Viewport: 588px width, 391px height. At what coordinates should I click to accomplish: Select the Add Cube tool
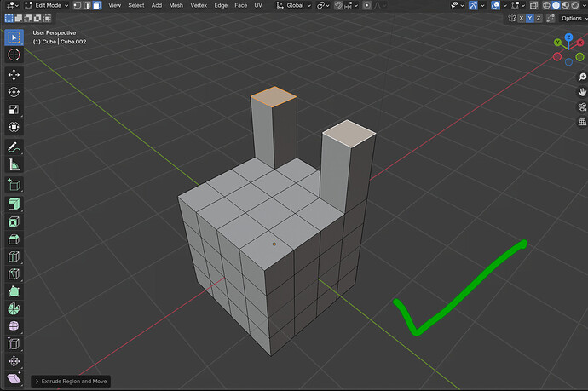14,185
